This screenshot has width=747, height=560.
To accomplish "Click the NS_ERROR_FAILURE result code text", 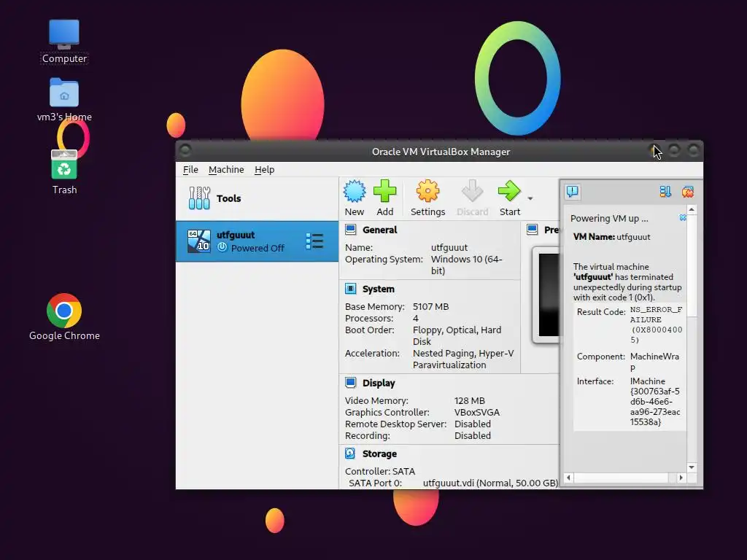I will coord(656,324).
